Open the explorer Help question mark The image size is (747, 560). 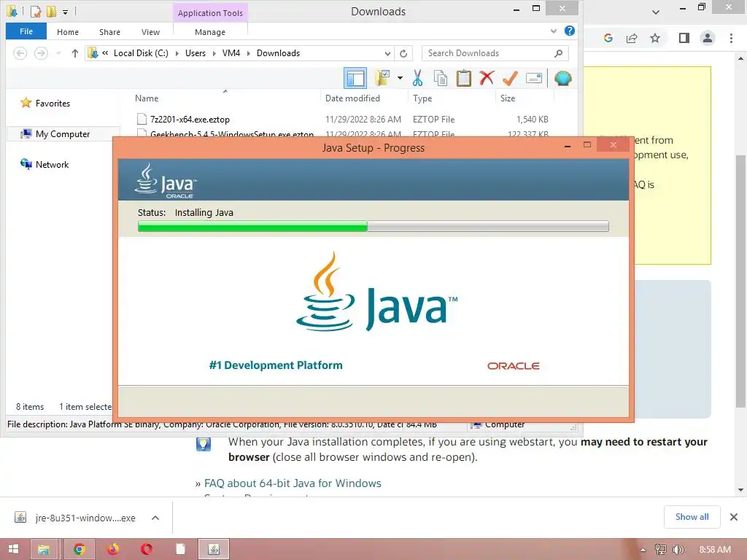pyautogui.click(x=569, y=31)
